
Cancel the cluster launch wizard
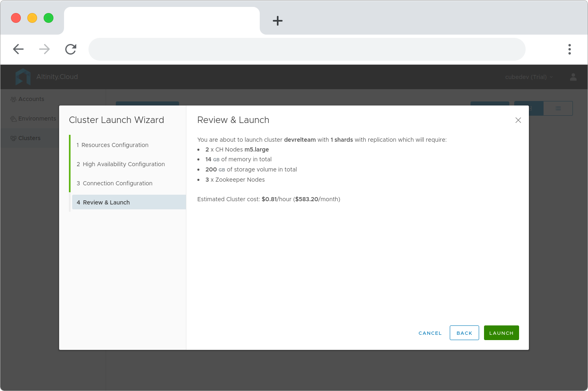(430, 333)
